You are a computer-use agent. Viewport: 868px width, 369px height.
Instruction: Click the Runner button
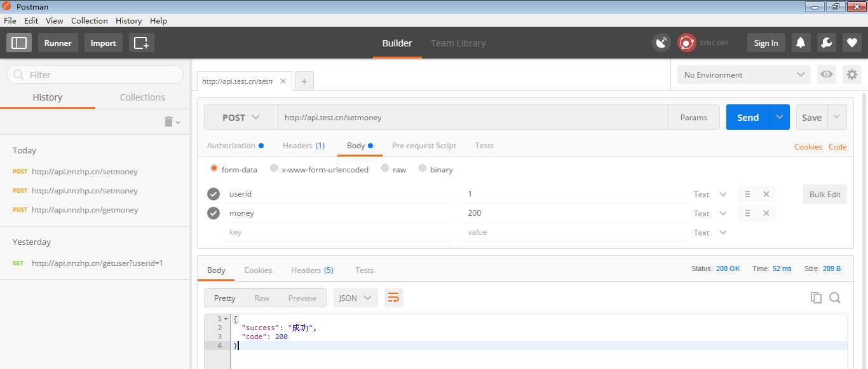click(x=58, y=43)
